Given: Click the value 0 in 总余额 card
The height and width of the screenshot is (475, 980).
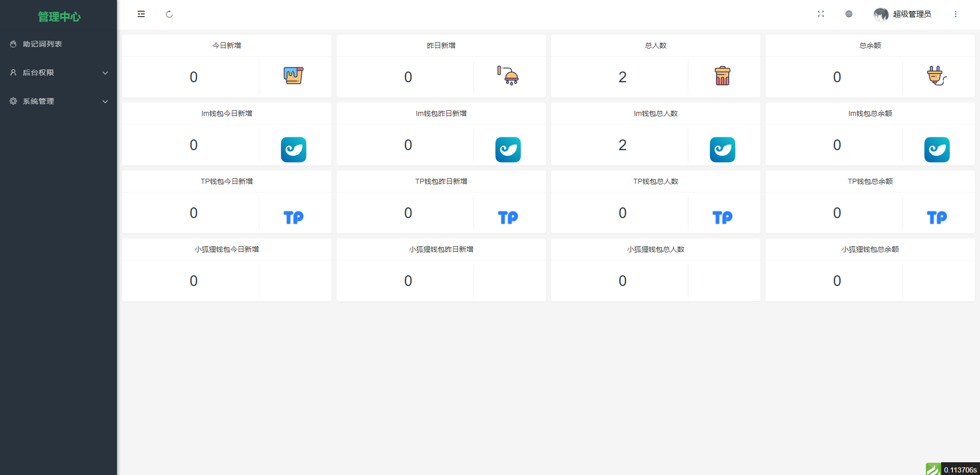Looking at the screenshot, I should point(837,77).
